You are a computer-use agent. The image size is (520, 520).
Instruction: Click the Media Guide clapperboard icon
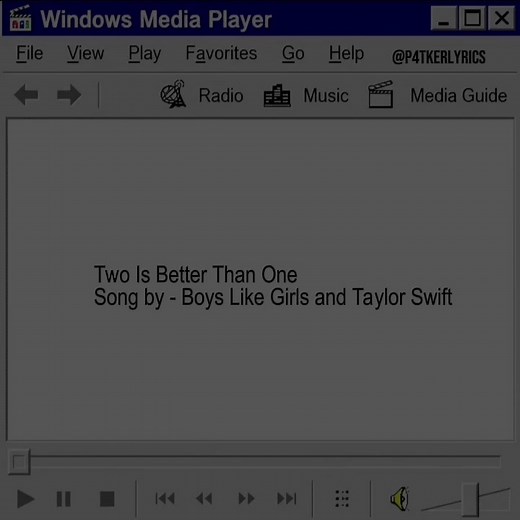pos(381,94)
